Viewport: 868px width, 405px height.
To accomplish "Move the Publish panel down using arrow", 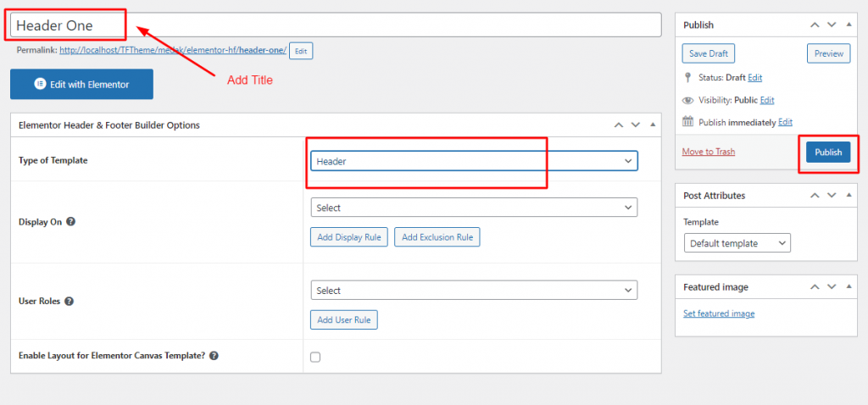I will 832,25.
